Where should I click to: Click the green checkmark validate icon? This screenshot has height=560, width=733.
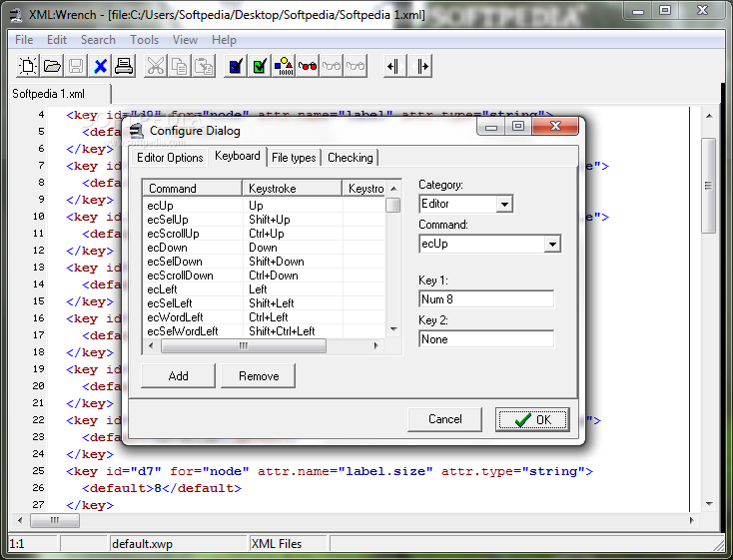[260, 66]
